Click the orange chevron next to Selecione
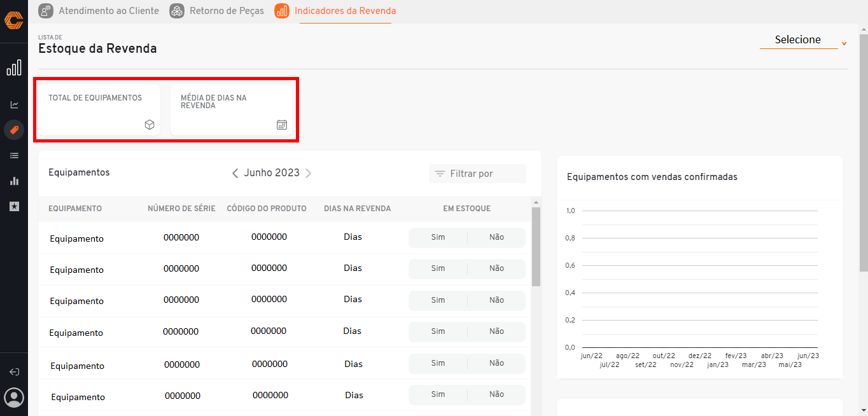This screenshot has height=416, width=868. [x=844, y=44]
